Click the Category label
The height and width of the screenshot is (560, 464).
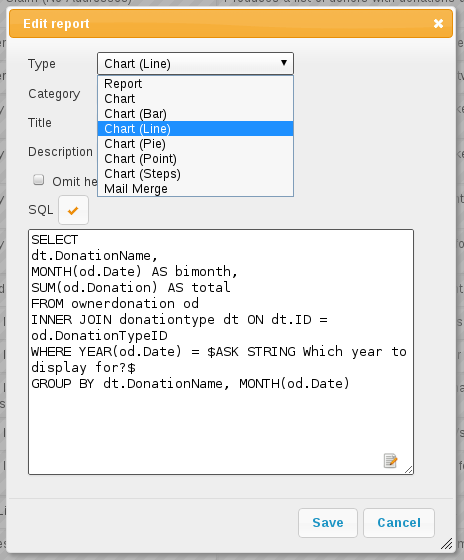(54, 94)
